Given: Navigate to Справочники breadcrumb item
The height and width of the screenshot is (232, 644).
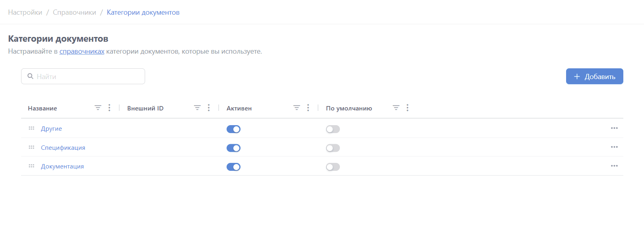Looking at the screenshot, I should click(x=74, y=12).
